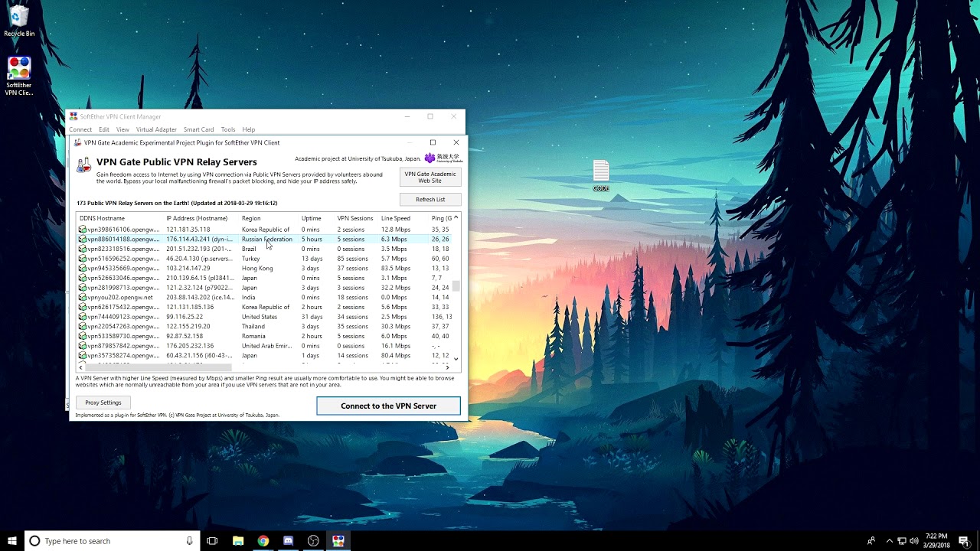Open the volume control in the system tray
Image resolution: width=980 pixels, height=551 pixels.
click(914, 541)
